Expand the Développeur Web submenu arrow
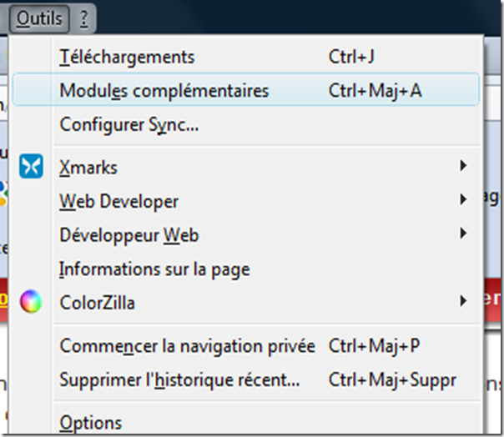This screenshot has height=437, width=504. 462,234
